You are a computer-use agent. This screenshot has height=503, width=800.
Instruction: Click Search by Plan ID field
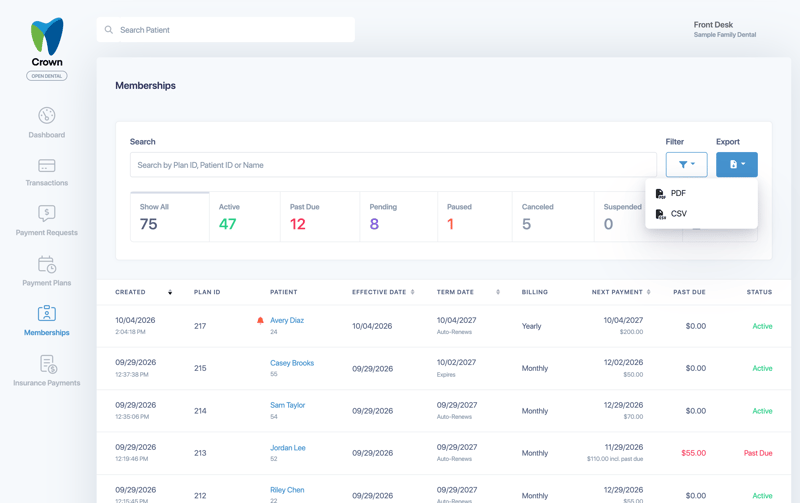[x=393, y=165]
